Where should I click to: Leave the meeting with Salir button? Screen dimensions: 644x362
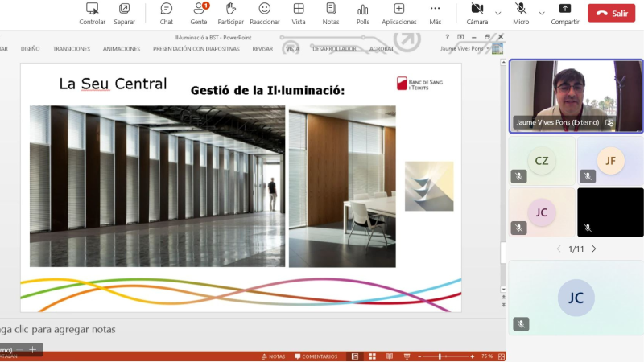[611, 13]
